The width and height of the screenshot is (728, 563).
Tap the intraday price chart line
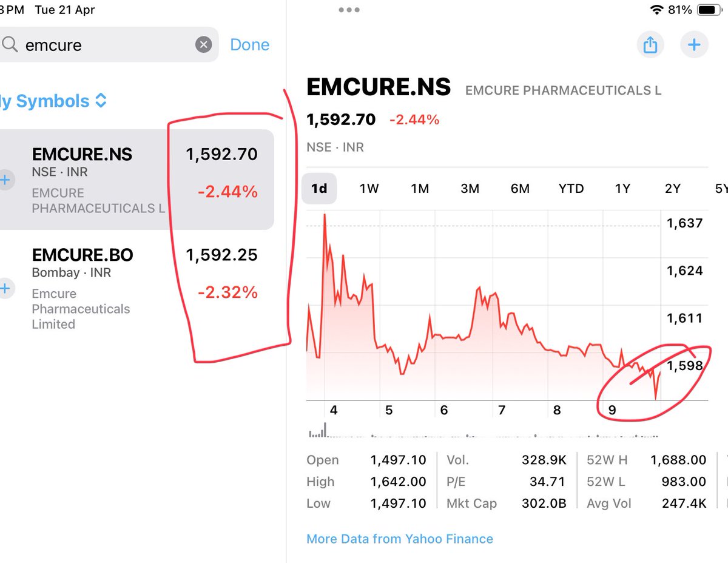[x=483, y=306]
